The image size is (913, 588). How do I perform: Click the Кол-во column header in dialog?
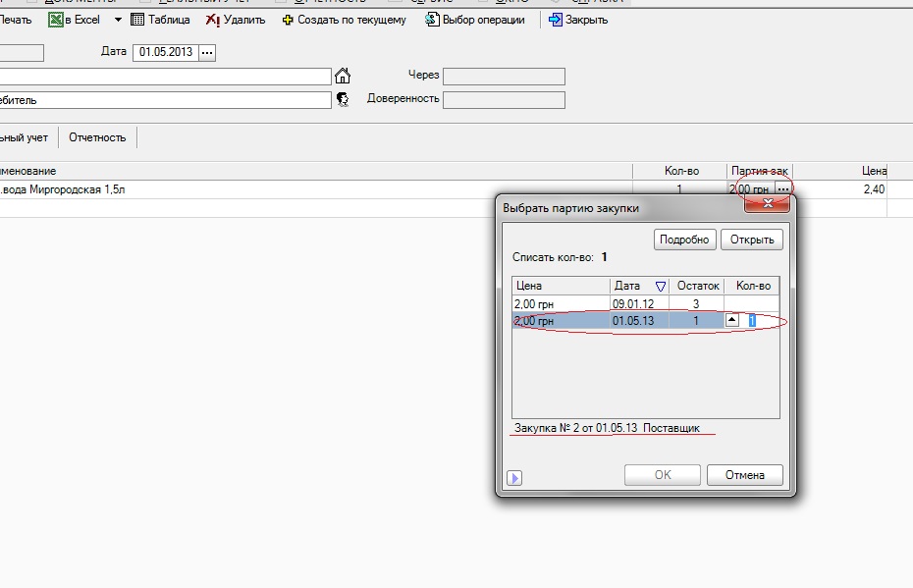752,286
